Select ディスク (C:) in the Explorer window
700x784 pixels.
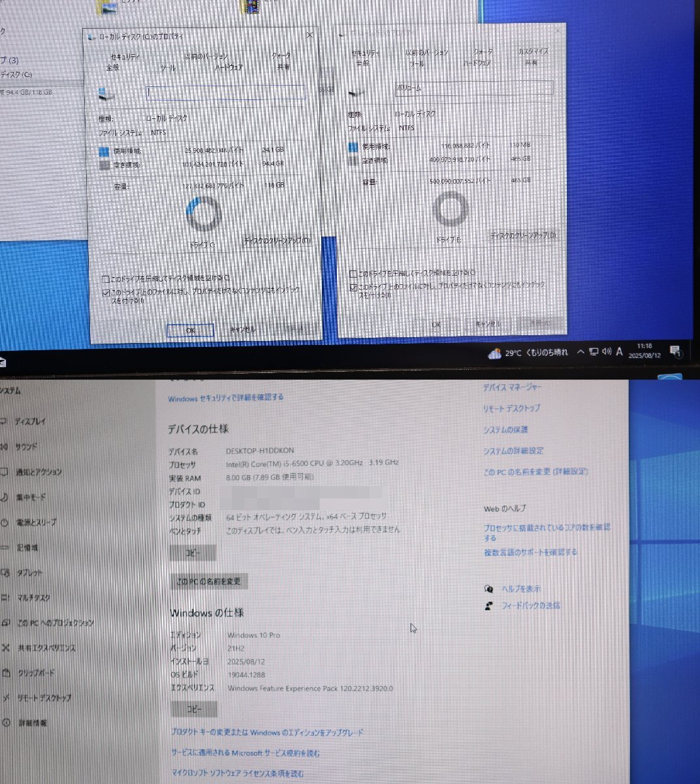coord(17,74)
